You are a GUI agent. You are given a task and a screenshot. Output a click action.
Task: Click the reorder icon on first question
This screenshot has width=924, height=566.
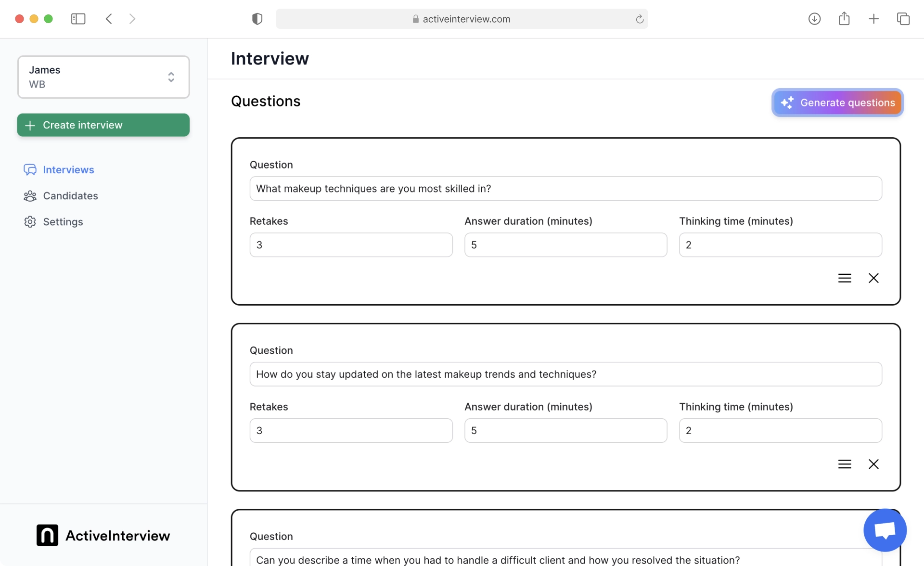(x=845, y=278)
